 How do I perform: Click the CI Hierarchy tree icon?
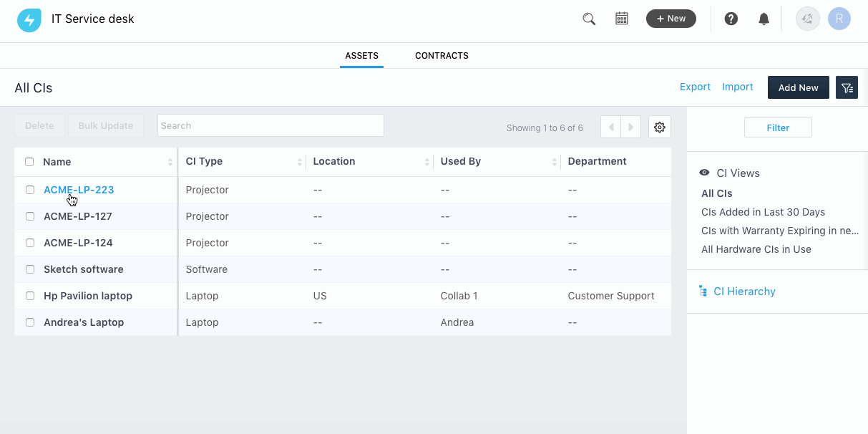[703, 291]
